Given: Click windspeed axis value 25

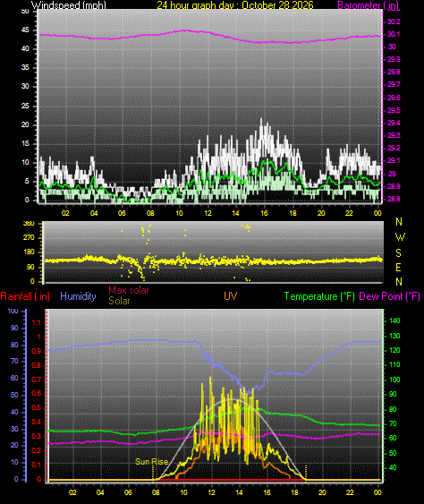Looking at the screenshot, I should tap(25, 106).
